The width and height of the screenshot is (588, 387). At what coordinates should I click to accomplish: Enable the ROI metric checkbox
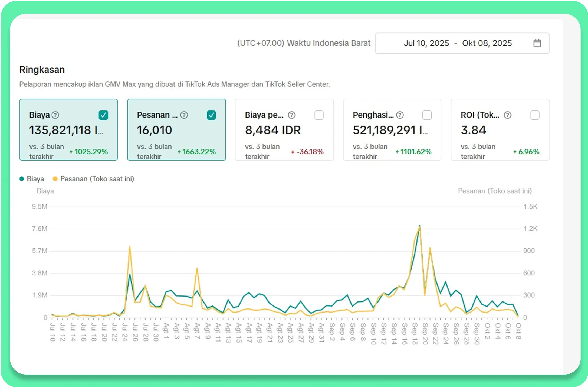[x=535, y=115]
